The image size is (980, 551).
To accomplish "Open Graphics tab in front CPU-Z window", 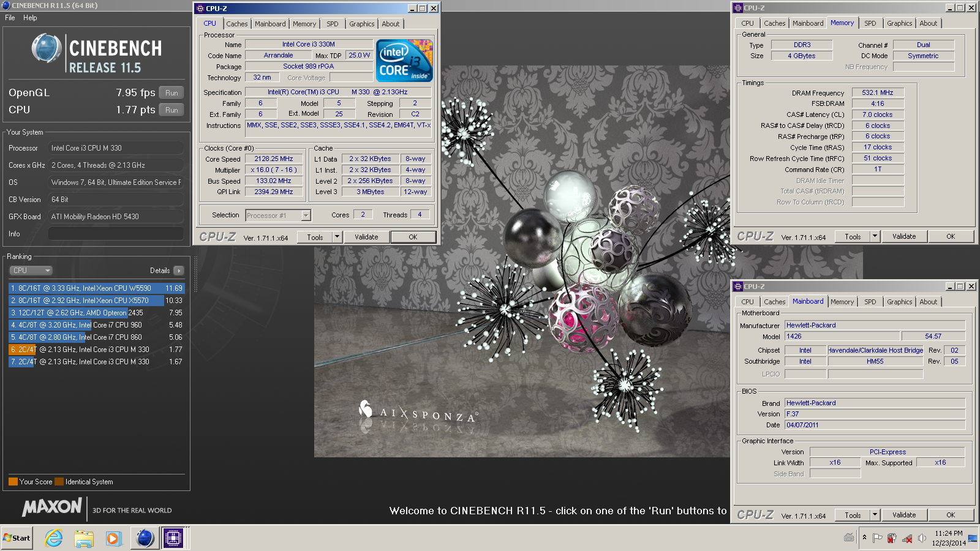I will point(362,24).
